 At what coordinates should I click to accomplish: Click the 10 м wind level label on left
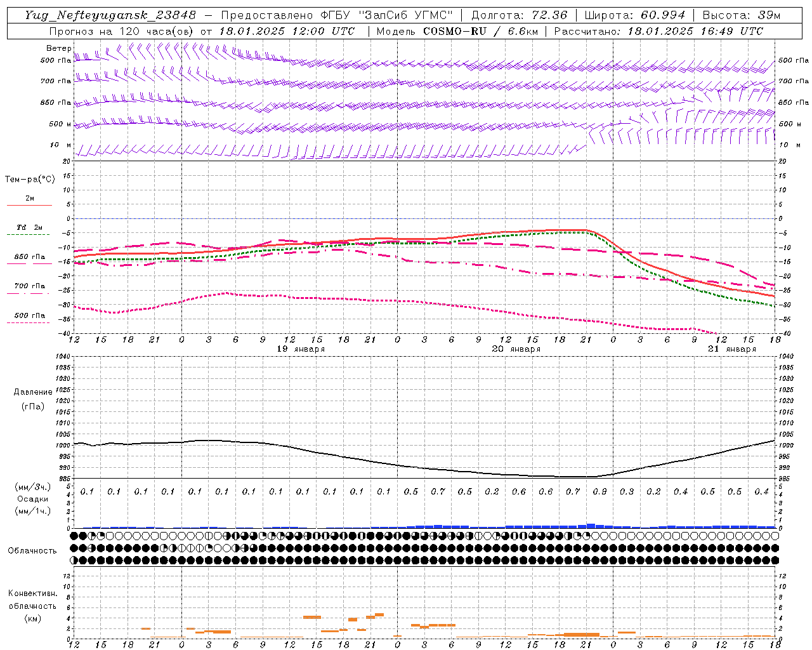tap(61, 145)
